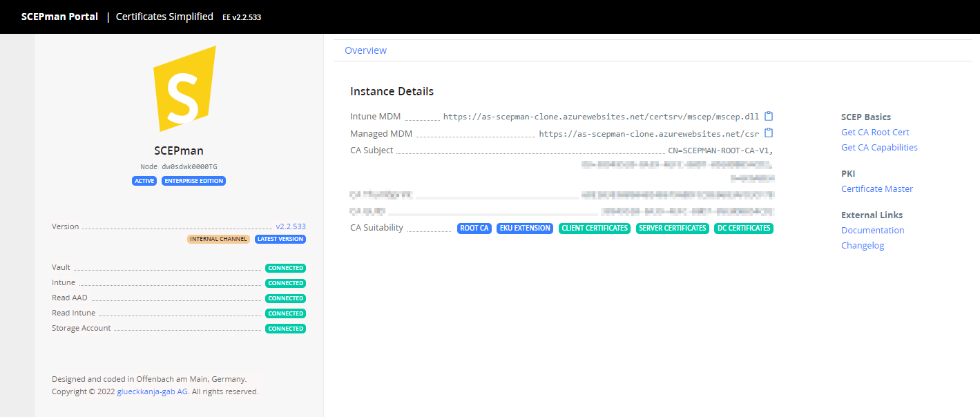Click the Intune MDM mscep.dll URL text
Image resolution: width=980 pixels, height=417 pixels.
601,117
